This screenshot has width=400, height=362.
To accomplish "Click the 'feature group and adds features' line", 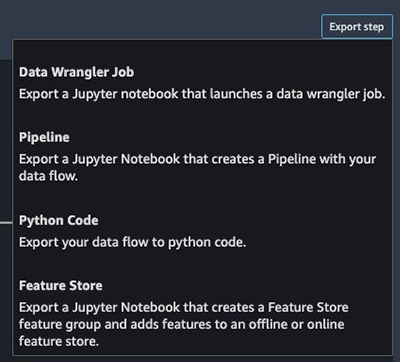I will 181,324.
